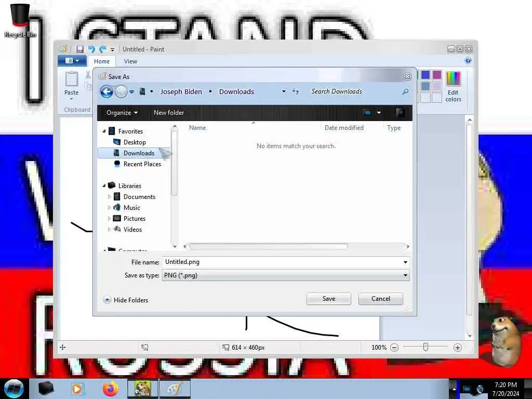Select Downloads in the address breadcrumb
Viewport: 532px width, 399px height.
tap(236, 91)
